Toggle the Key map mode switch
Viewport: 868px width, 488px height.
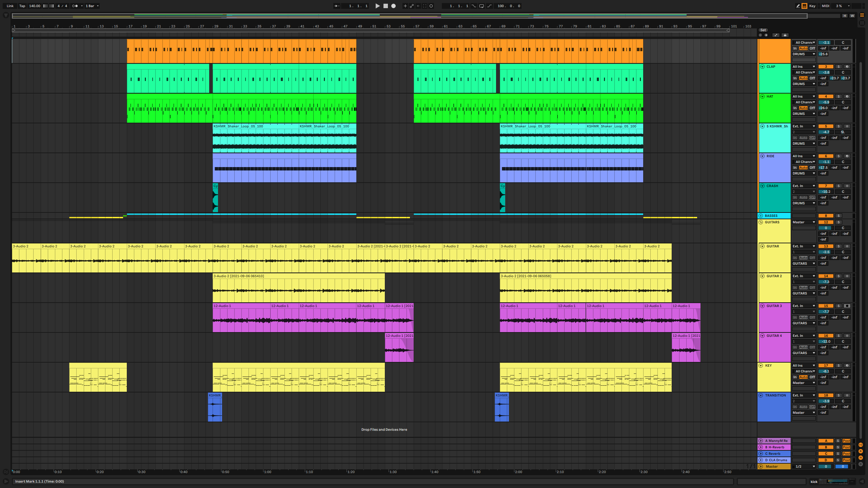(812, 6)
